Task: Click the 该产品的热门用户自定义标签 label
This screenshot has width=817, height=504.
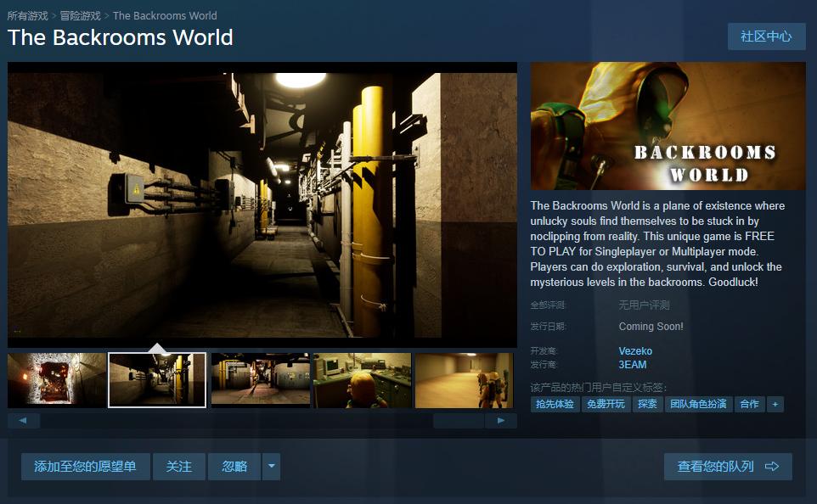Action: click(x=599, y=388)
